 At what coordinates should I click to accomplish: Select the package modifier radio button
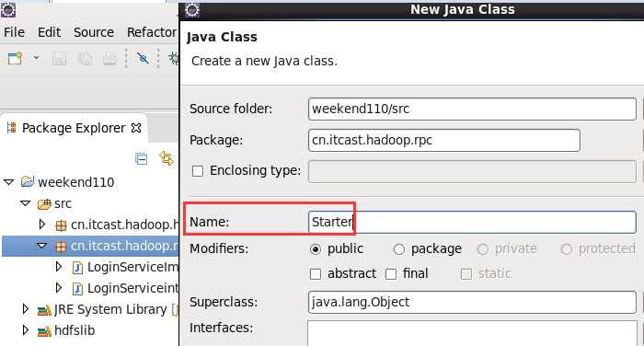398,249
